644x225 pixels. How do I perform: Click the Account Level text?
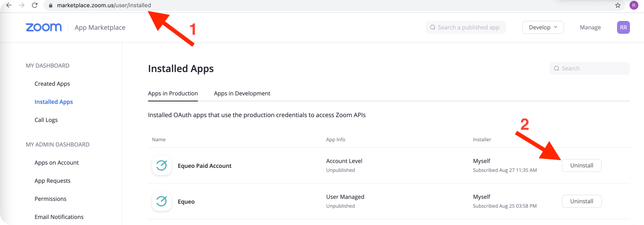(x=344, y=161)
